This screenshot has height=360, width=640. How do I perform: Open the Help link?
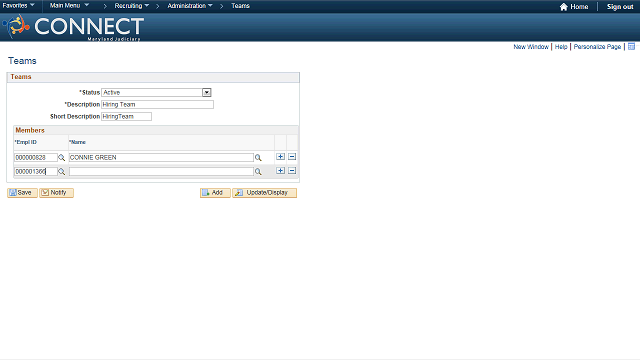coord(561,47)
